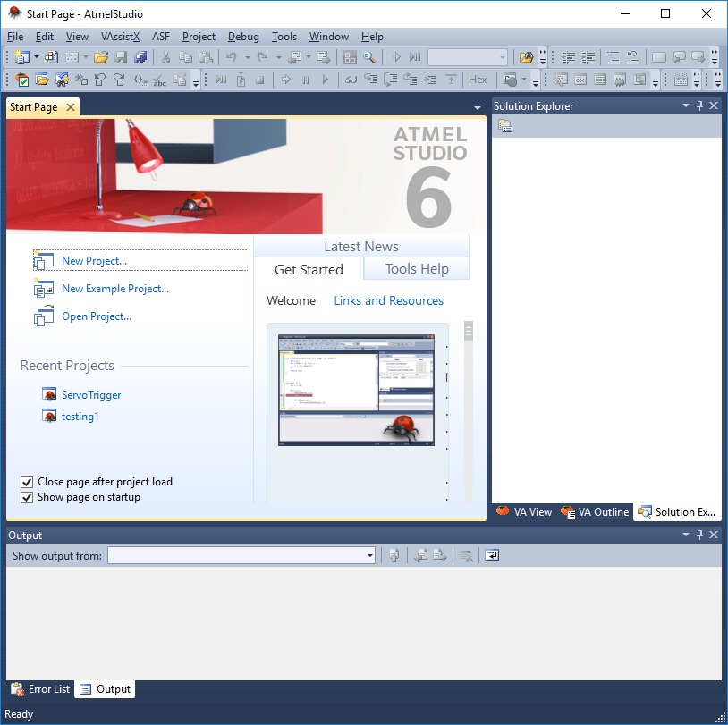Click the New Project toolbar icon
Screen dimensions: 728x725
pyautogui.click(x=21, y=57)
